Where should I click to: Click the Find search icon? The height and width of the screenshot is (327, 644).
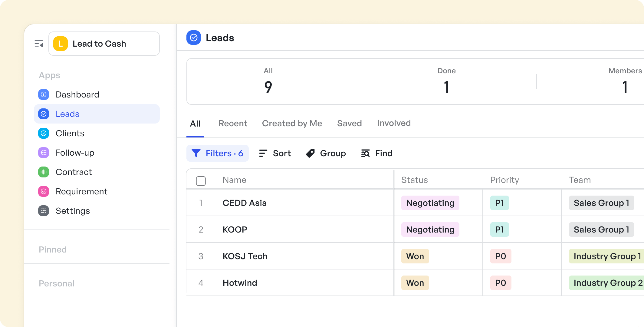366,153
